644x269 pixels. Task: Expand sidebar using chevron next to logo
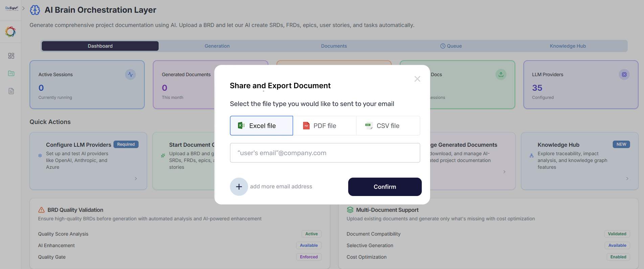click(23, 8)
